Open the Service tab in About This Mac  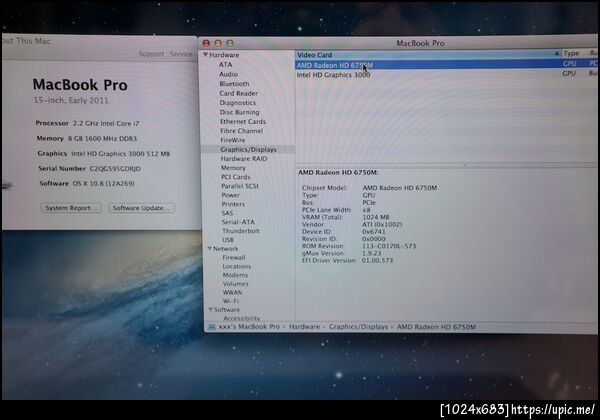coord(181,54)
